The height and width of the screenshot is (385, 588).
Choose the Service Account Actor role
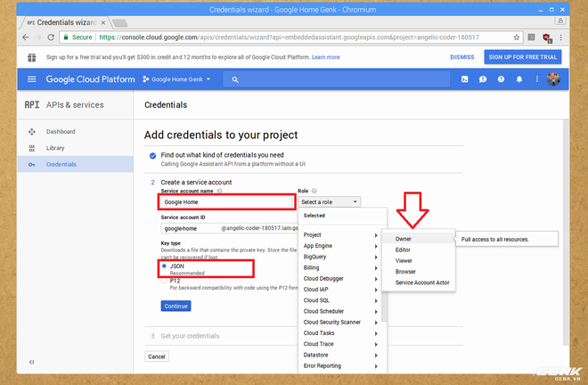(x=419, y=283)
